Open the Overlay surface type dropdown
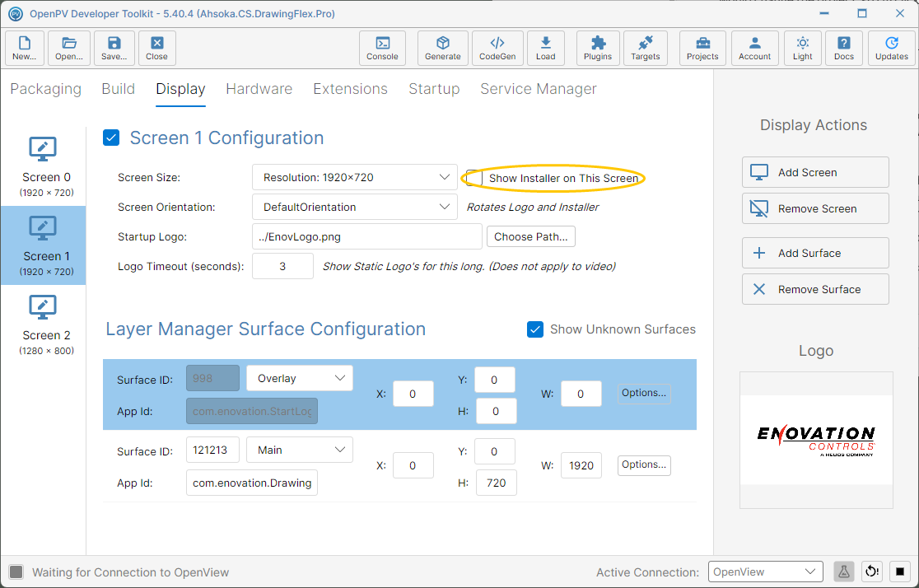The height and width of the screenshot is (588, 919). [300, 378]
